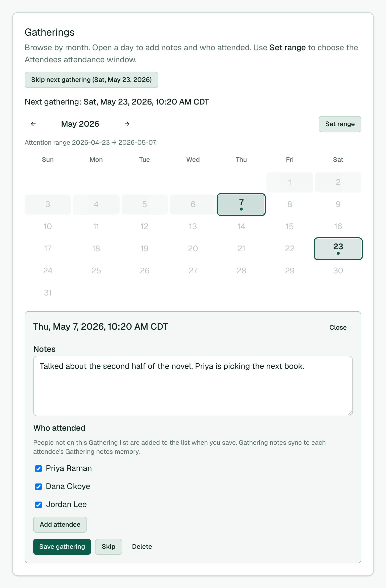Viewport: 386px width, 588px height.
Task: Click Set range button
Action: [x=340, y=124]
